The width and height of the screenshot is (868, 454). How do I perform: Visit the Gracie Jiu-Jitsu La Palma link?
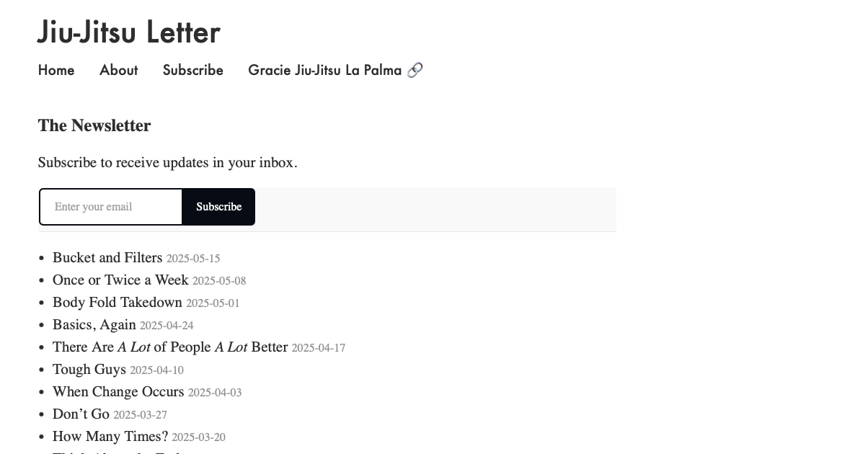[x=325, y=70]
